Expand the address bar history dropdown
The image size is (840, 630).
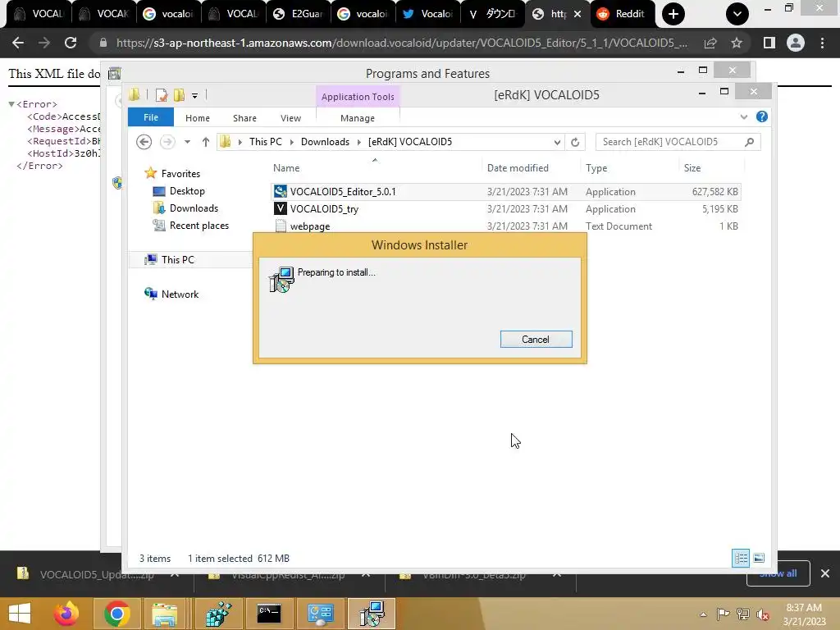[x=557, y=142]
